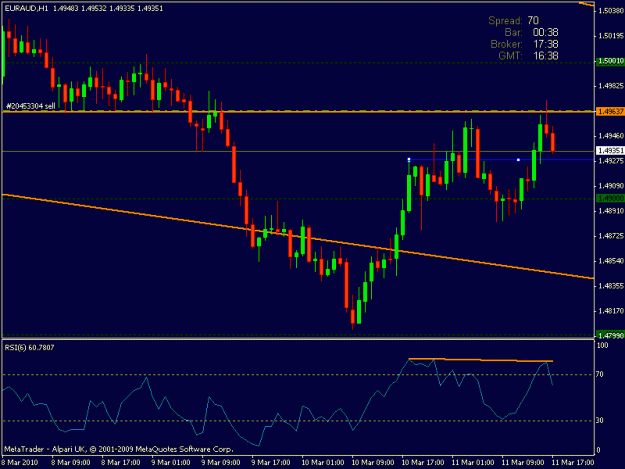Viewport: 625px width, 469px height.
Task: Click the 1.49275 price scale value
Action: (x=611, y=161)
